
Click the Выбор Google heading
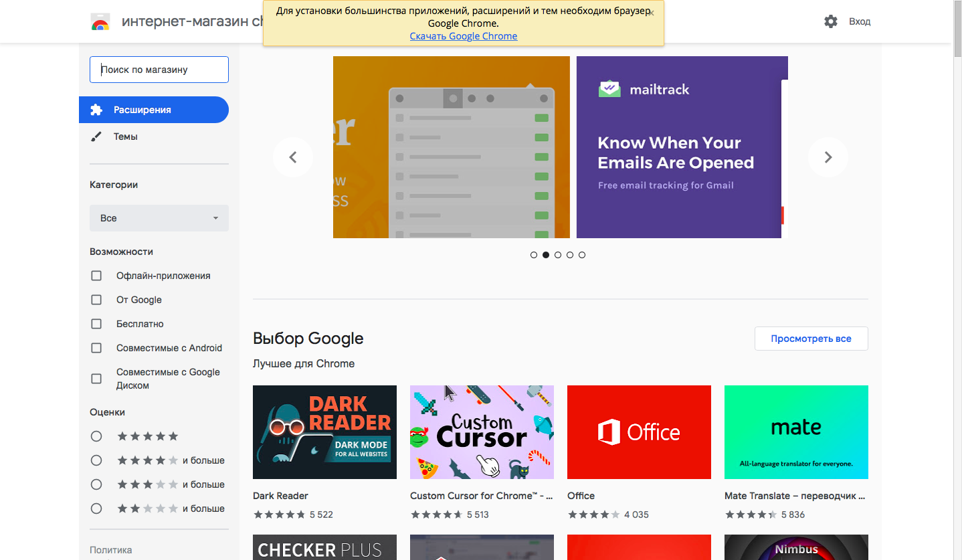[308, 339]
